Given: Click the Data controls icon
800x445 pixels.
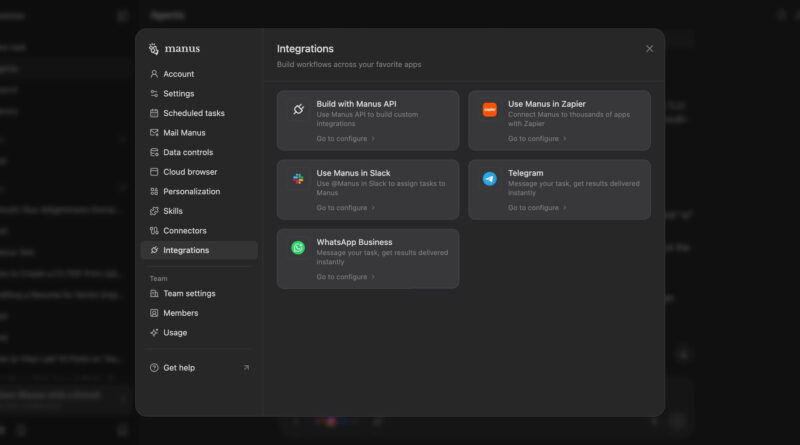Looking at the screenshot, I should click(x=154, y=152).
